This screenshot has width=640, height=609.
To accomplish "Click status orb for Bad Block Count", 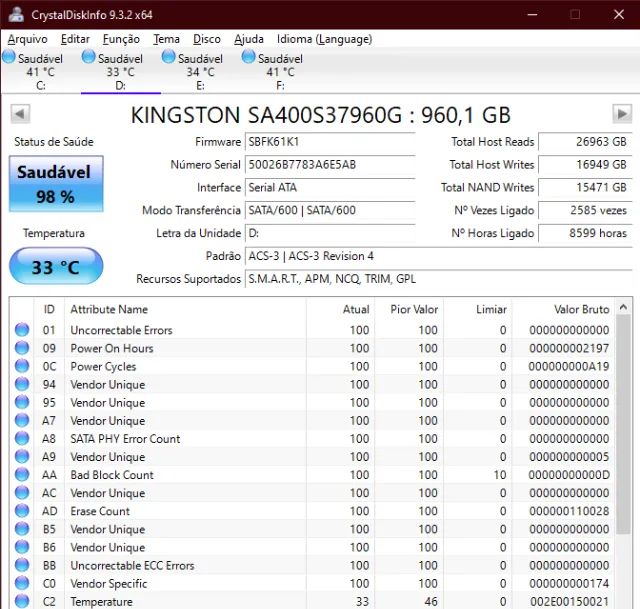I will click(x=22, y=475).
